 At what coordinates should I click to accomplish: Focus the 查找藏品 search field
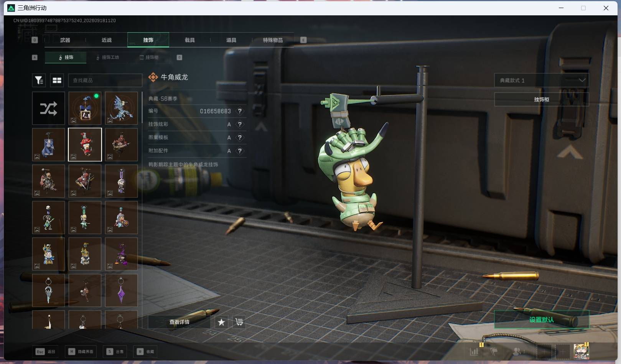105,80
